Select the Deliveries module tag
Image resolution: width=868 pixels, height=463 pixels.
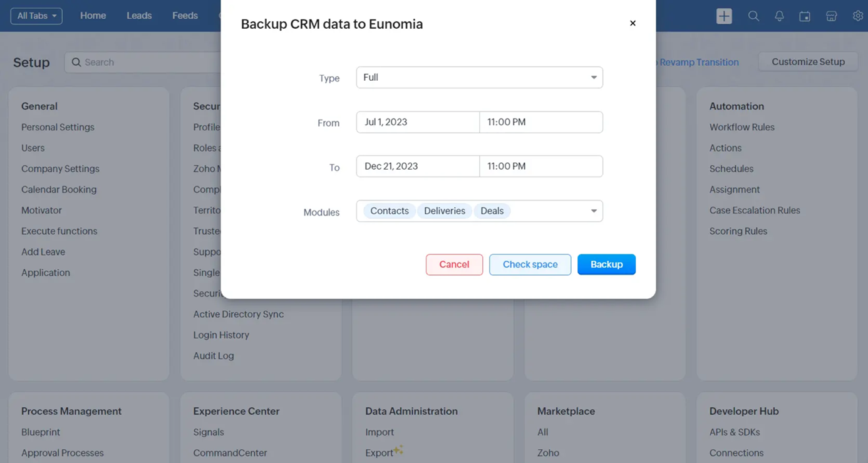click(x=444, y=211)
